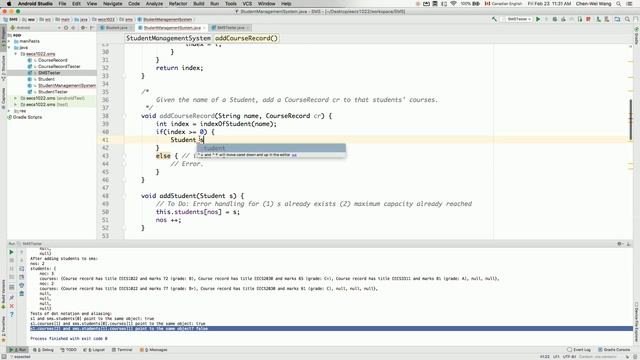Select the StudentManagementSystem.java editor tab
Viewport: 640px width, 360px height.
coord(172,28)
